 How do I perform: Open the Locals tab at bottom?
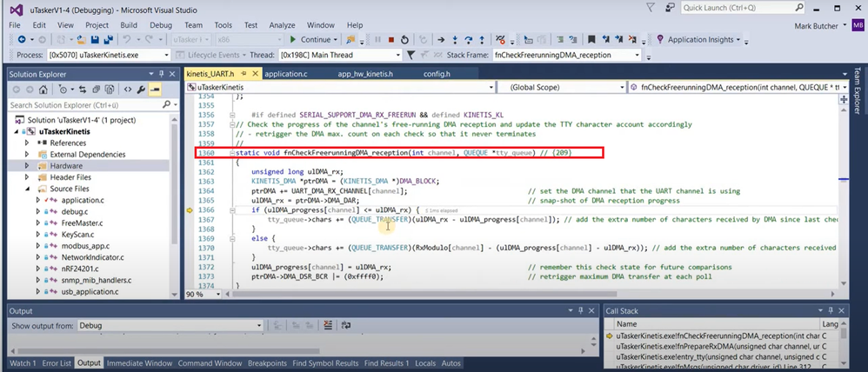coord(425,363)
